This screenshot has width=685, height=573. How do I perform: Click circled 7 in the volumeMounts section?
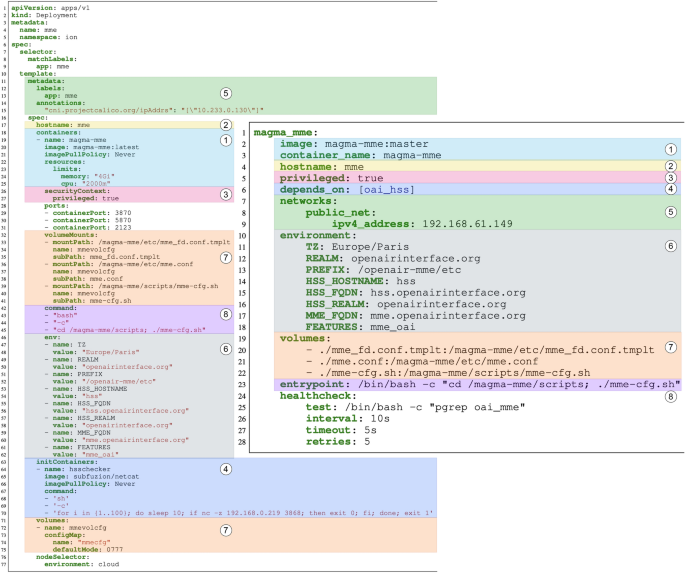coord(225,258)
